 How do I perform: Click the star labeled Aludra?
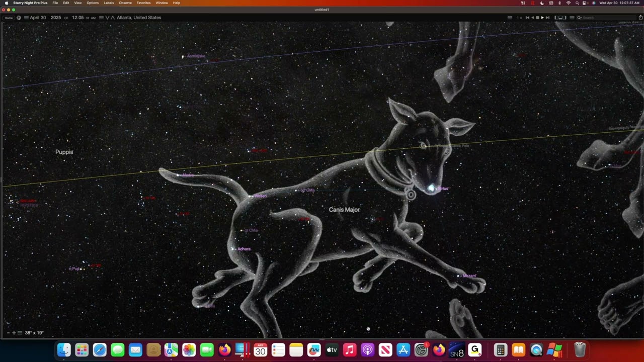point(178,175)
